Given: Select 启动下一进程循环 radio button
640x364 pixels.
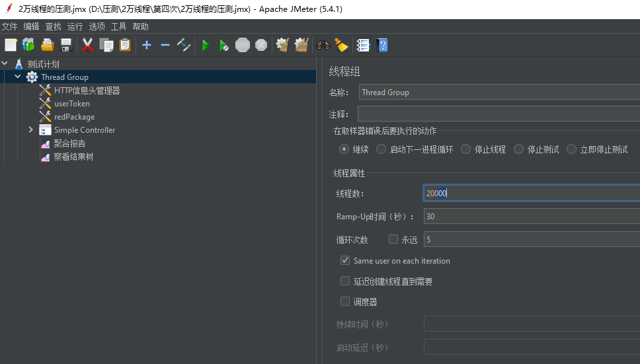Looking at the screenshot, I should coord(381,149).
